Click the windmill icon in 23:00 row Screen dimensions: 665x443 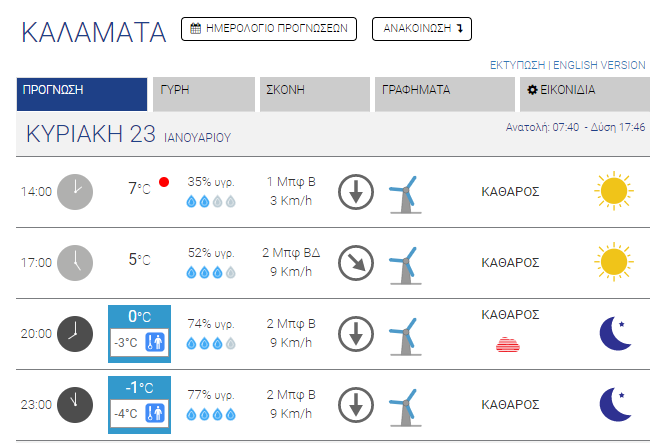click(x=403, y=406)
